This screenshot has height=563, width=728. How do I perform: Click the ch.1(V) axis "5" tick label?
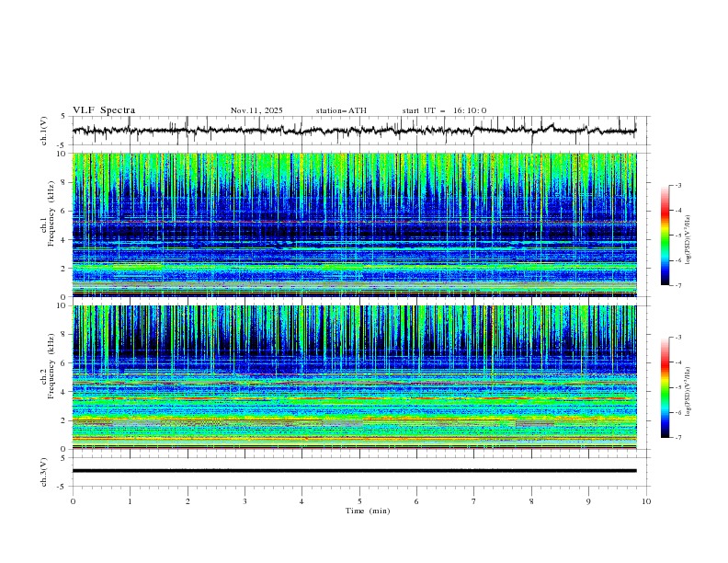click(x=63, y=117)
